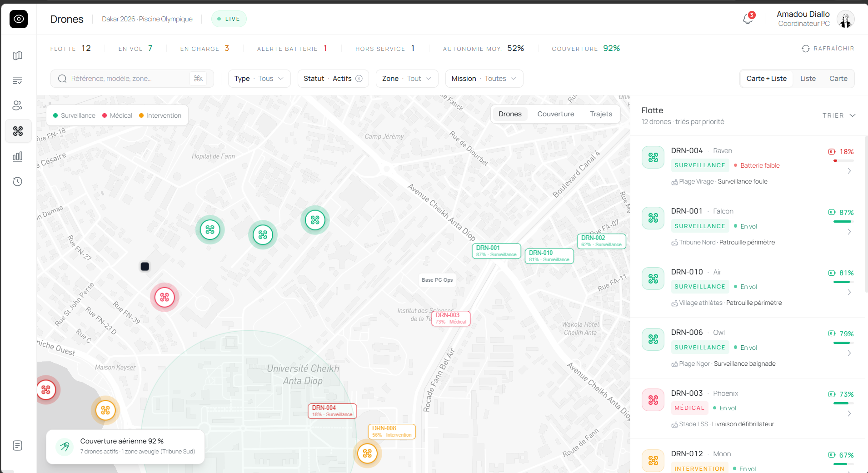Click the aerial coverage umbrella icon
Screen dimensions: 868x473
[65, 446]
